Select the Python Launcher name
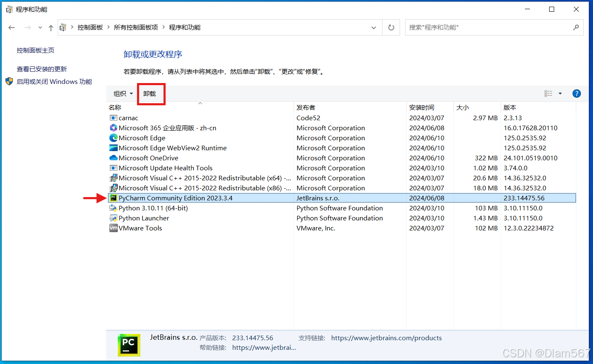 [x=144, y=218]
